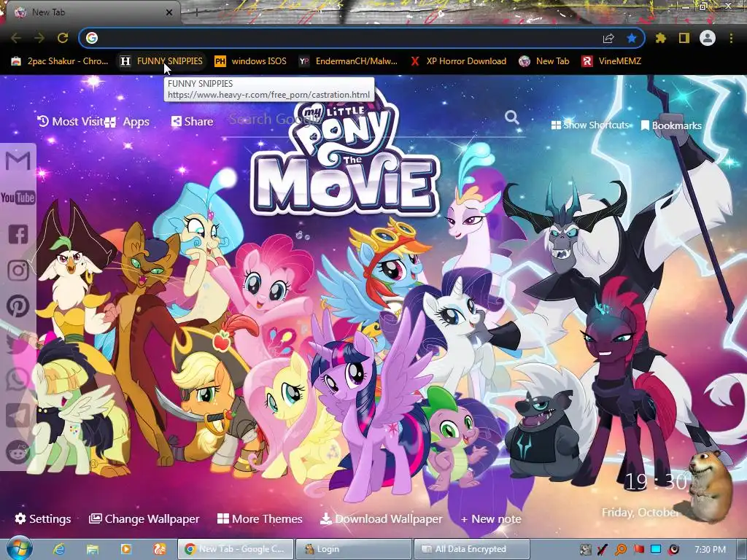Click Download Wallpaper
Image resolution: width=747 pixels, height=560 pixels.
pyautogui.click(x=381, y=518)
